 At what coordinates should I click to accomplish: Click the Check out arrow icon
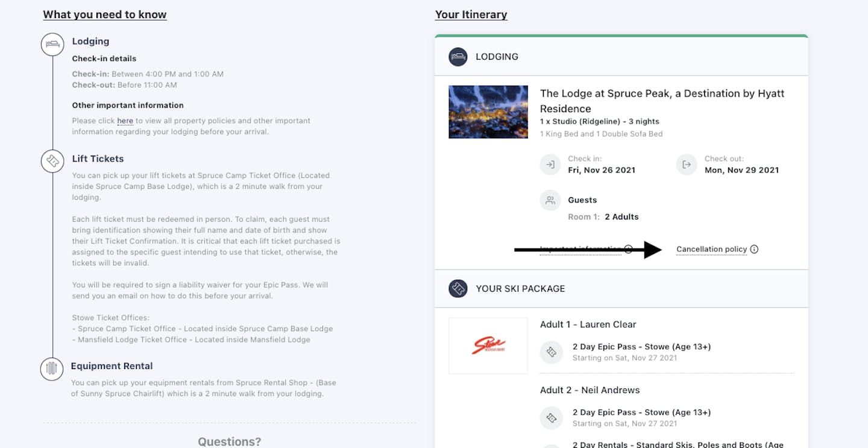pyautogui.click(x=687, y=165)
